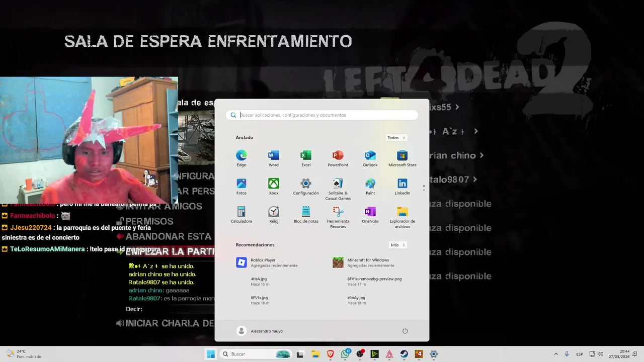
Task: Expand Ratalo9807 player options
Action: coord(474,179)
